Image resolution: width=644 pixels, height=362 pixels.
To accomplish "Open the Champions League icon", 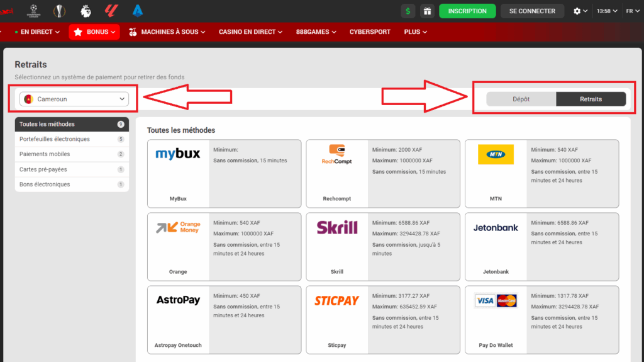I will (34, 11).
